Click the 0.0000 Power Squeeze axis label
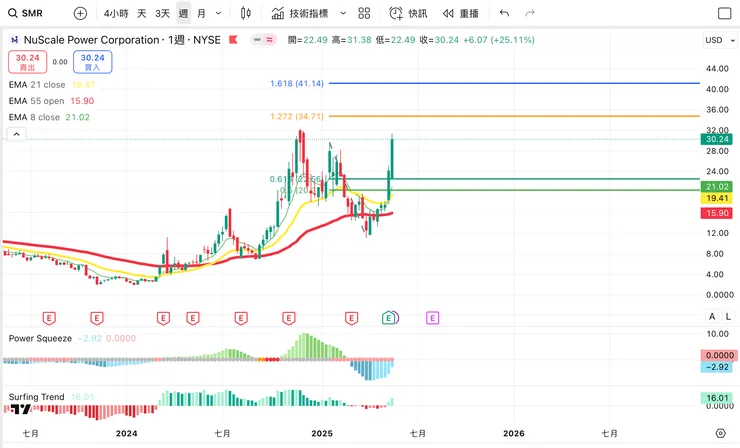Viewport: 740px width, 448px height. click(717, 355)
